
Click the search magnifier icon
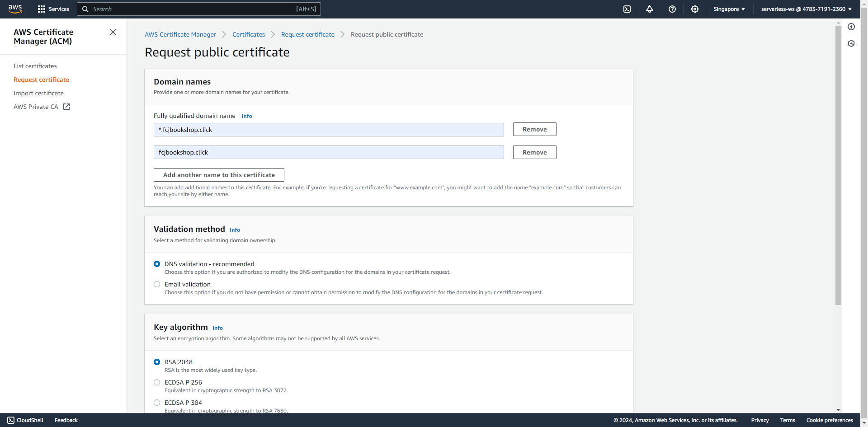85,9
